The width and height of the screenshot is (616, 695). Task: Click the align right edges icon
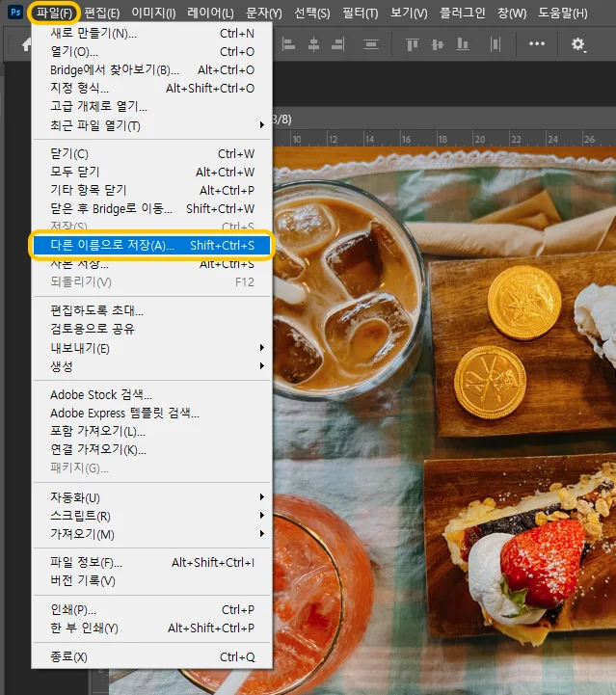(338, 44)
